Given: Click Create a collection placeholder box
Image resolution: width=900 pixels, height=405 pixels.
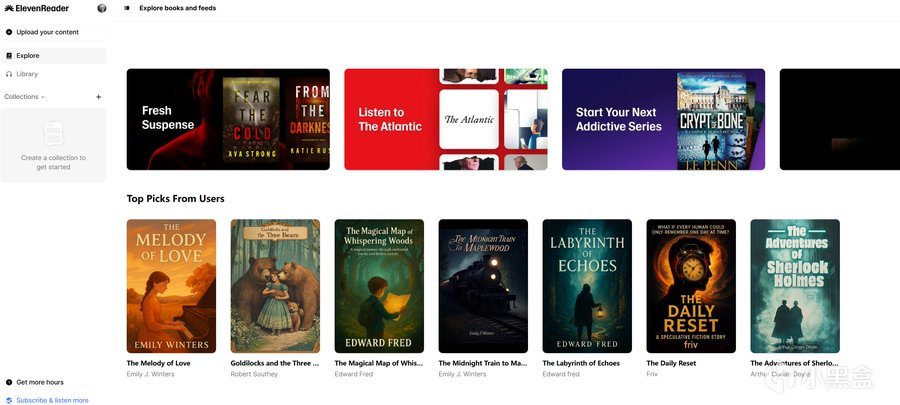Looking at the screenshot, I should pos(53,145).
